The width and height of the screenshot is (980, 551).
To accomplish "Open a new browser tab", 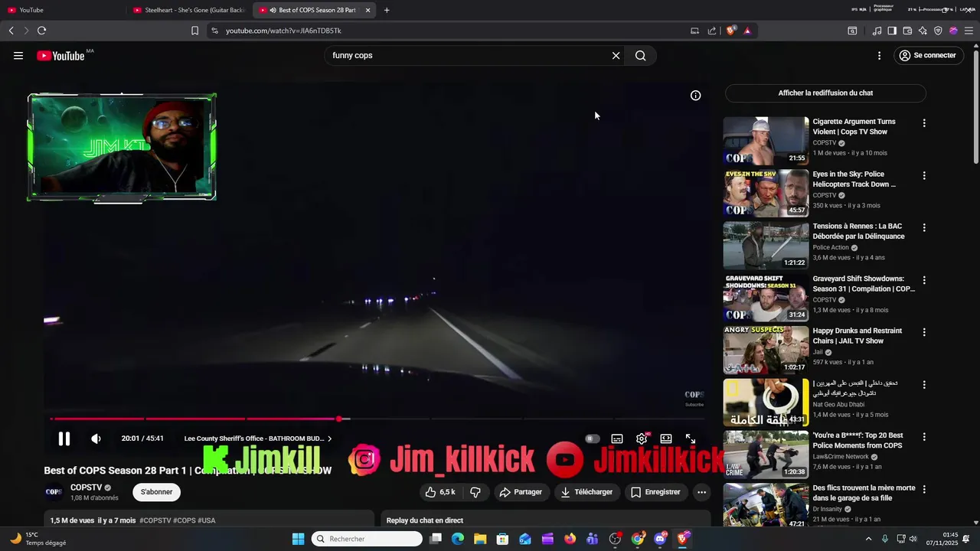I will (387, 10).
